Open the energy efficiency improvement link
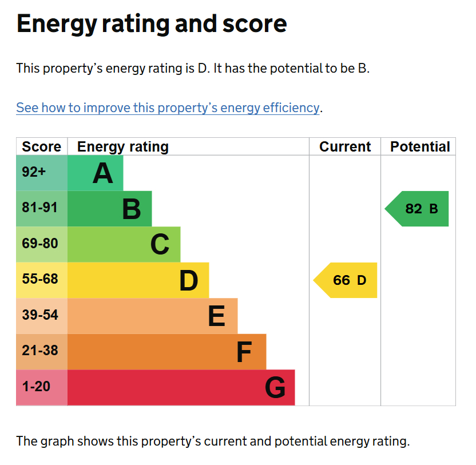The height and width of the screenshot is (465, 476). (x=168, y=108)
